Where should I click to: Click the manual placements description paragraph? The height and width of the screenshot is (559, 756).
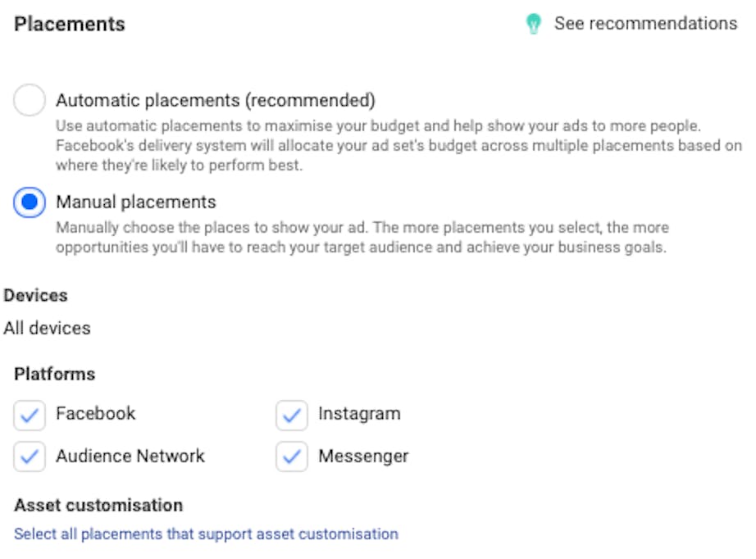point(362,237)
